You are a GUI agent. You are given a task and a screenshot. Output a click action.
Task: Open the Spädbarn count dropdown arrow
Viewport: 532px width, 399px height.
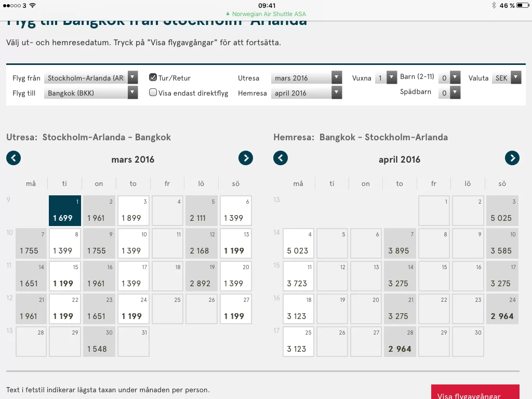[x=456, y=92]
